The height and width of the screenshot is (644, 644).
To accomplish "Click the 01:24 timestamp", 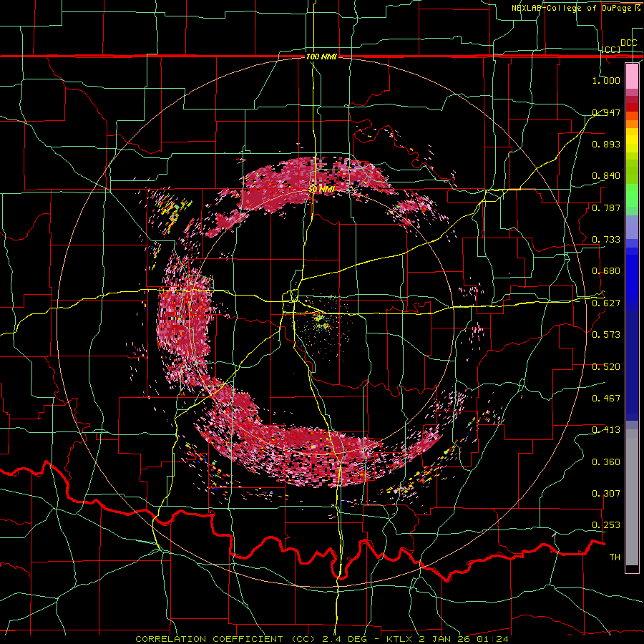I will pyautogui.click(x=492, y=639).
